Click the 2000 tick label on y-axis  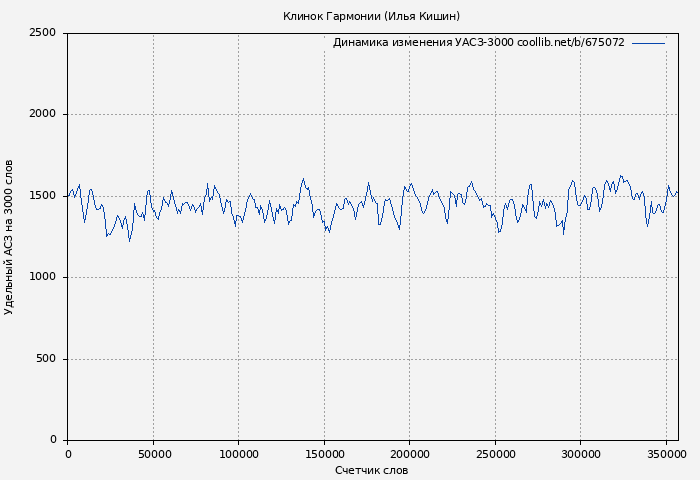[x=42, y=114]
